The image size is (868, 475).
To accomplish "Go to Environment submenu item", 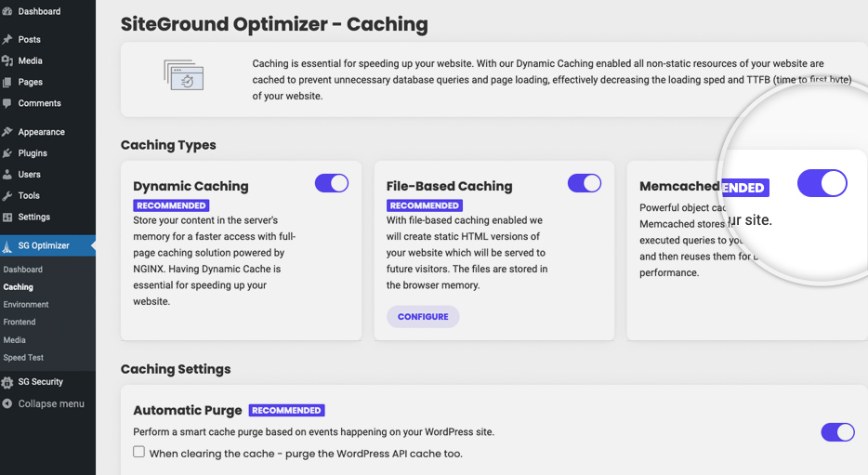I will (26, 305).
